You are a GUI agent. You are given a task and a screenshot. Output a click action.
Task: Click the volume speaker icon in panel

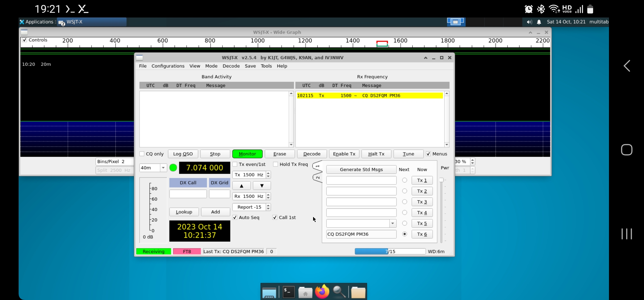pyautogui.click(x=529, y=22)
